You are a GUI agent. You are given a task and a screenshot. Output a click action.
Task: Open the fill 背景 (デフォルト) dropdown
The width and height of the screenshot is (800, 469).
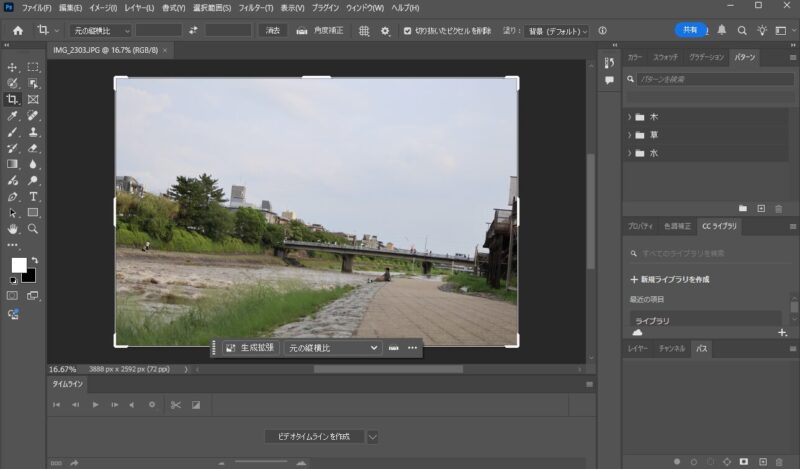pos(557,31)
